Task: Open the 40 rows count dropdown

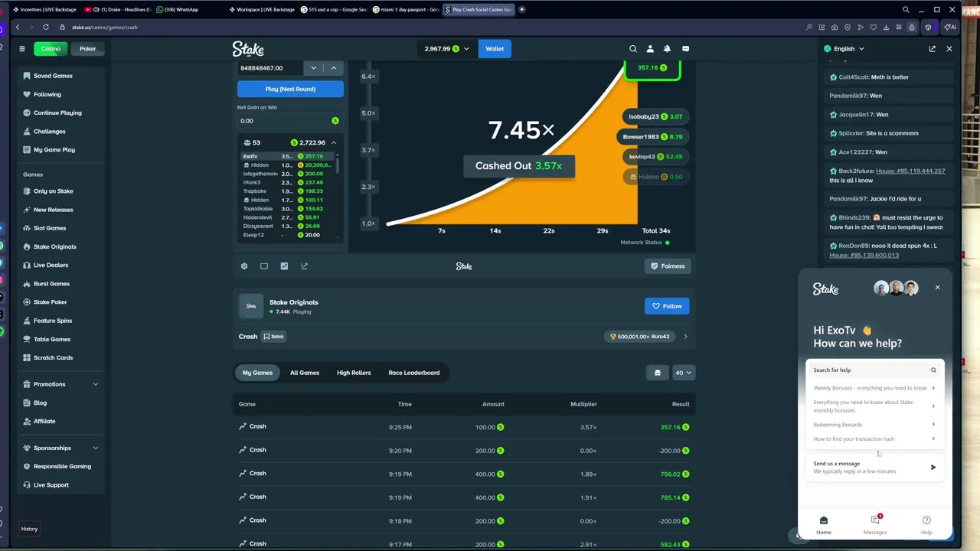Action: 683,373
